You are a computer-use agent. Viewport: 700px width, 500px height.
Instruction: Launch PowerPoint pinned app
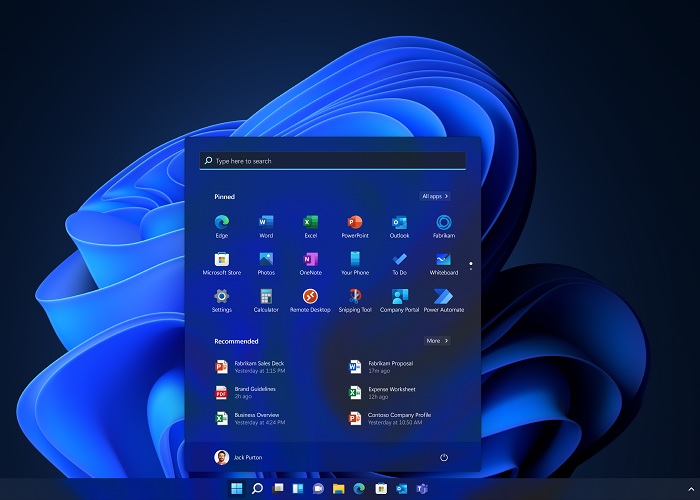pyautogui.click(x=355, y=227)
